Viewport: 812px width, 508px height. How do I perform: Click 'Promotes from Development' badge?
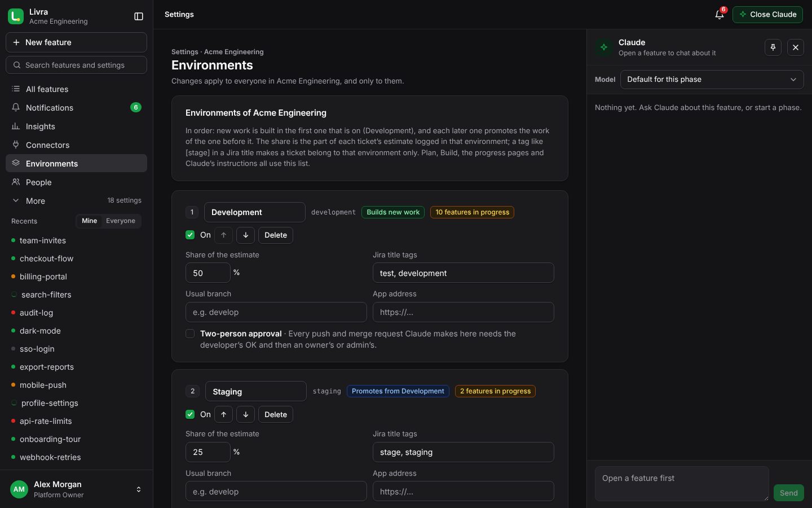pos(398,391)
